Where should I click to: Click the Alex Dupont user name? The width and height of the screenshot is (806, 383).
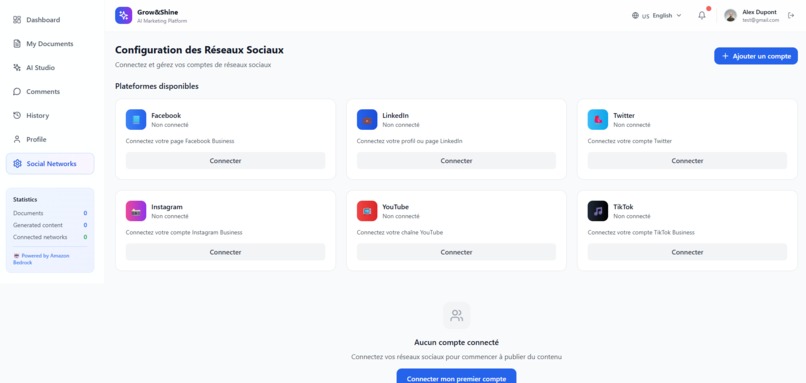point(759,12)
